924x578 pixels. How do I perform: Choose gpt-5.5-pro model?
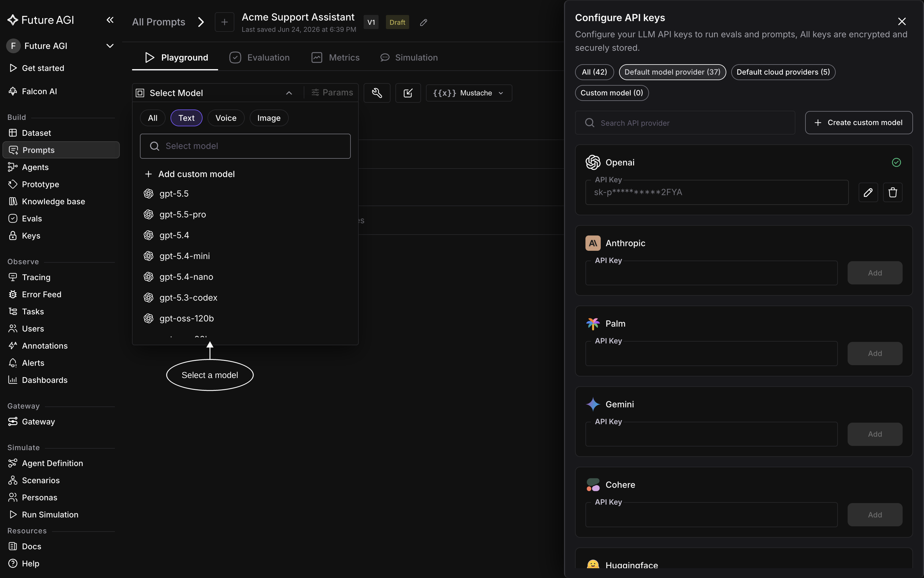point(245,214)
